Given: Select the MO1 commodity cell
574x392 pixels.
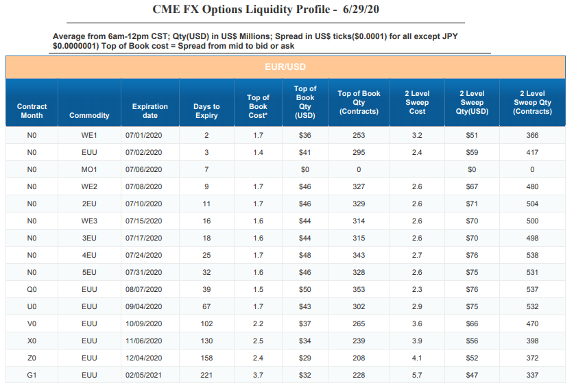Looking at the screenshot, I should click(x=89, y=169).
